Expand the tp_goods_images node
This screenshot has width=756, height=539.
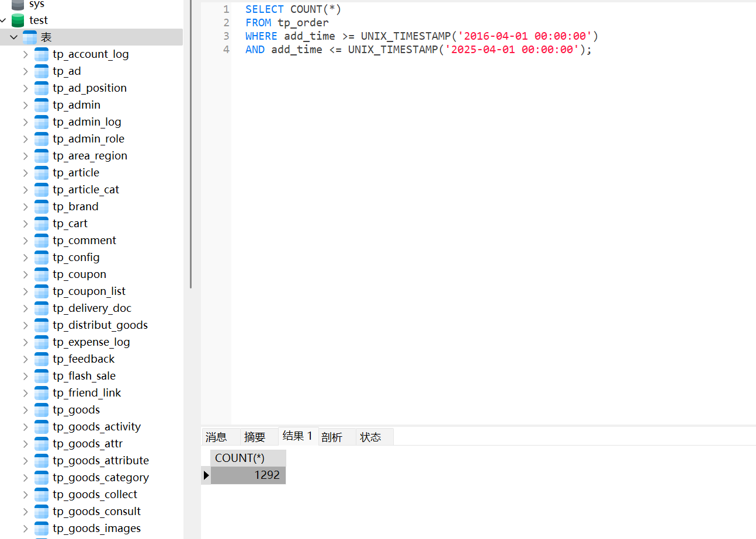tap(25, 528)
